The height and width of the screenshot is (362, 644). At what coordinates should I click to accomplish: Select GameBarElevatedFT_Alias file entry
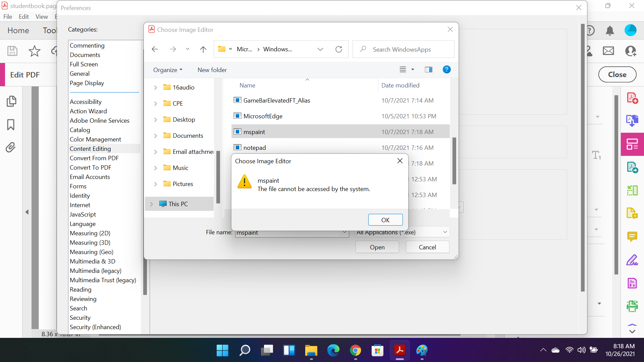click(340, 100)
